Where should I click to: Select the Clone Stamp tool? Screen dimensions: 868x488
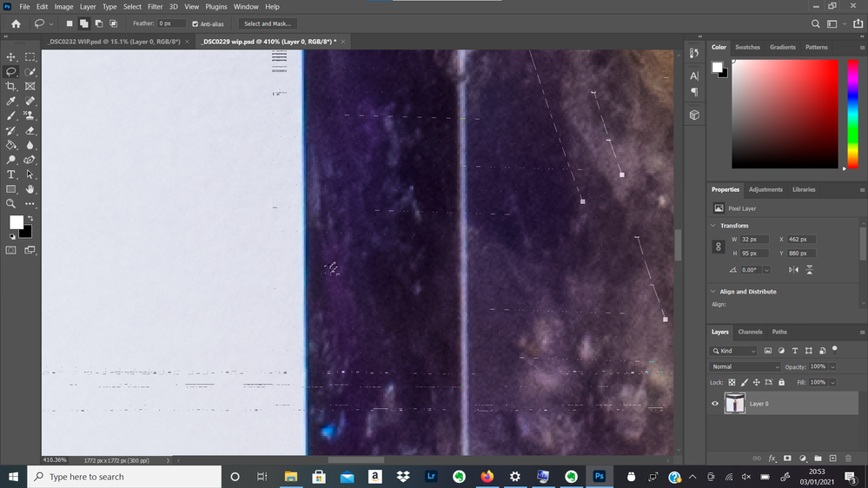click(x=30, y=115)
